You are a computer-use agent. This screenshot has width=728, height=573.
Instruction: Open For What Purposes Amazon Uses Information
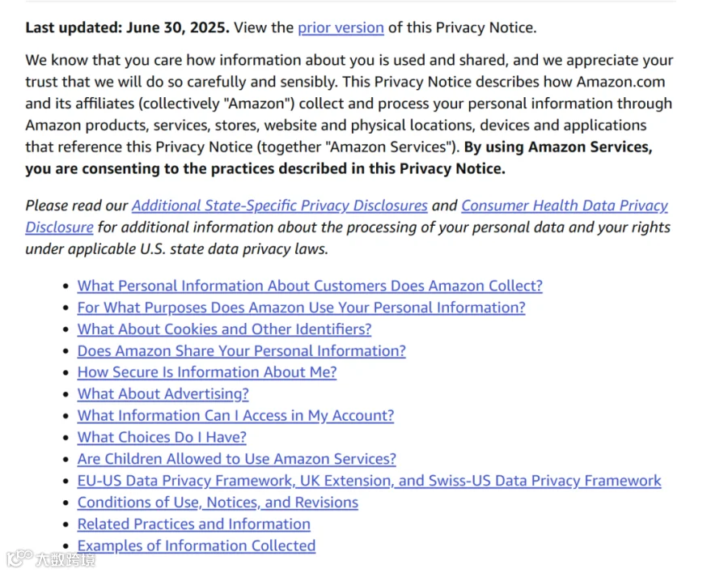click(x=301, y=308)
